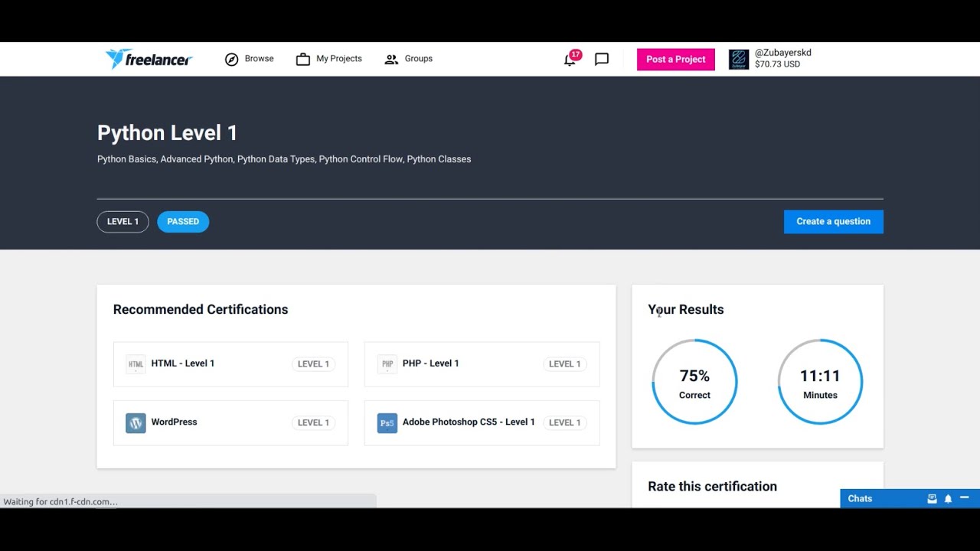Click LEVEL 1 tag on HTML card
The width and height of the screenshot is (980, 551).
point(313,364)
